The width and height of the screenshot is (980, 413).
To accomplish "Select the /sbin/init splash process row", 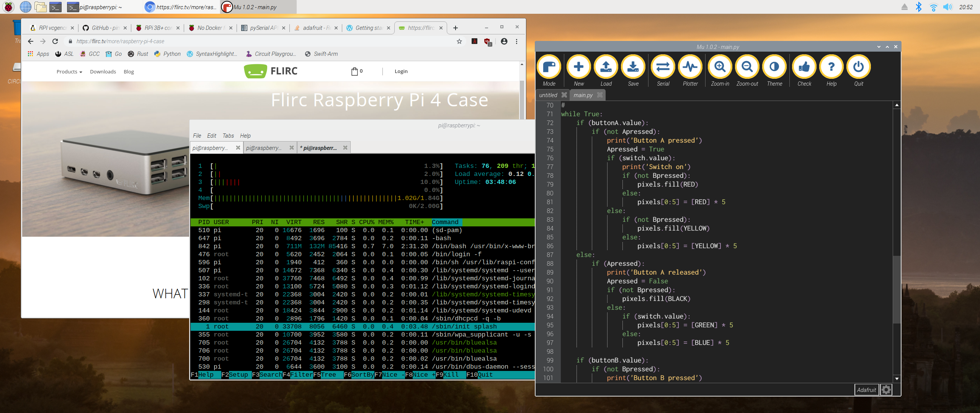I will 363,327.
